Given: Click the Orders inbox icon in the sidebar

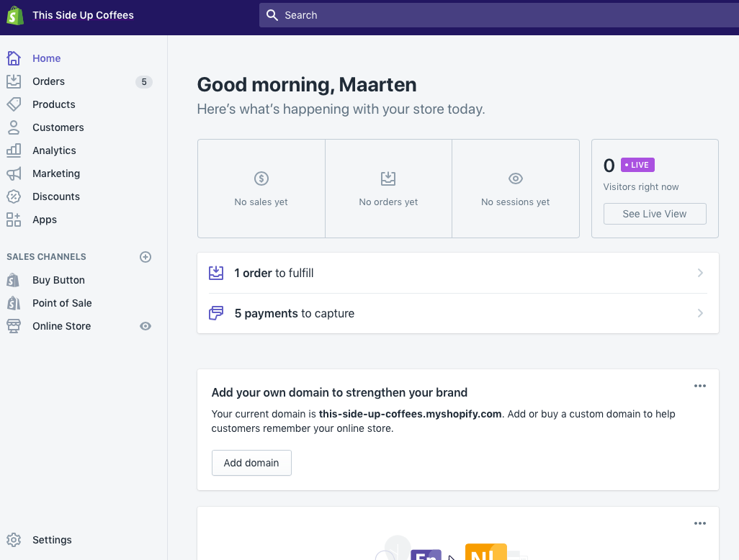Looking at the screenshot, I should tap(14, 81).
